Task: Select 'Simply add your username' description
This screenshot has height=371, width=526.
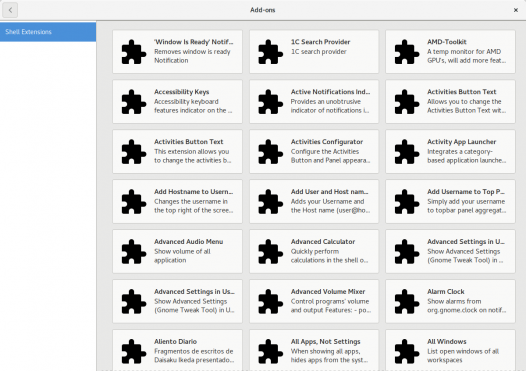Action: point(467,206)
